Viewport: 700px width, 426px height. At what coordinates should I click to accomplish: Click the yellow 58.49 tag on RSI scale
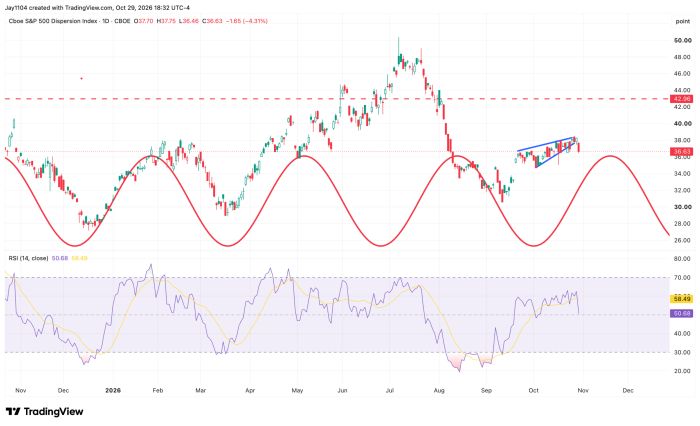pos(682,299)
